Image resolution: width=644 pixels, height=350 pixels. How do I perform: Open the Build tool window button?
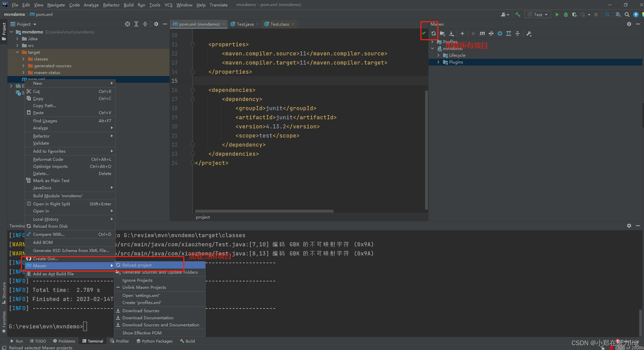click(x=187, y=341)
